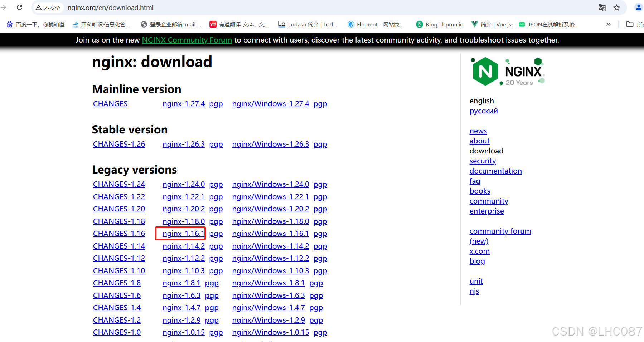Open CHANGES-1.26 link
644x342 pixels.
pos(119,144)
